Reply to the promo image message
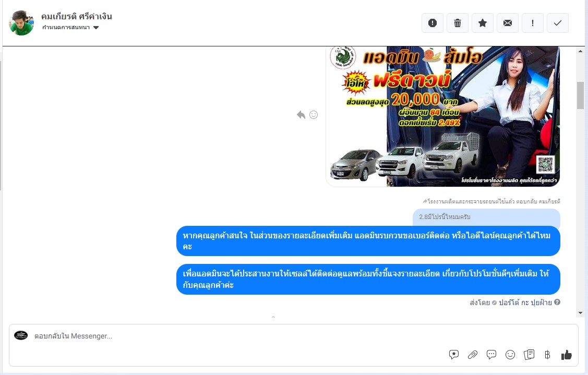 301,115
